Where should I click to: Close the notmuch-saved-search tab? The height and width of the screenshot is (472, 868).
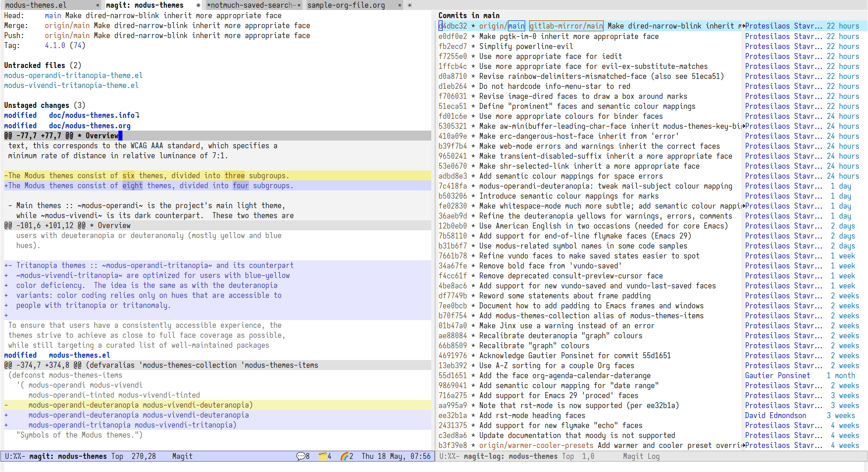click(299, 5)
